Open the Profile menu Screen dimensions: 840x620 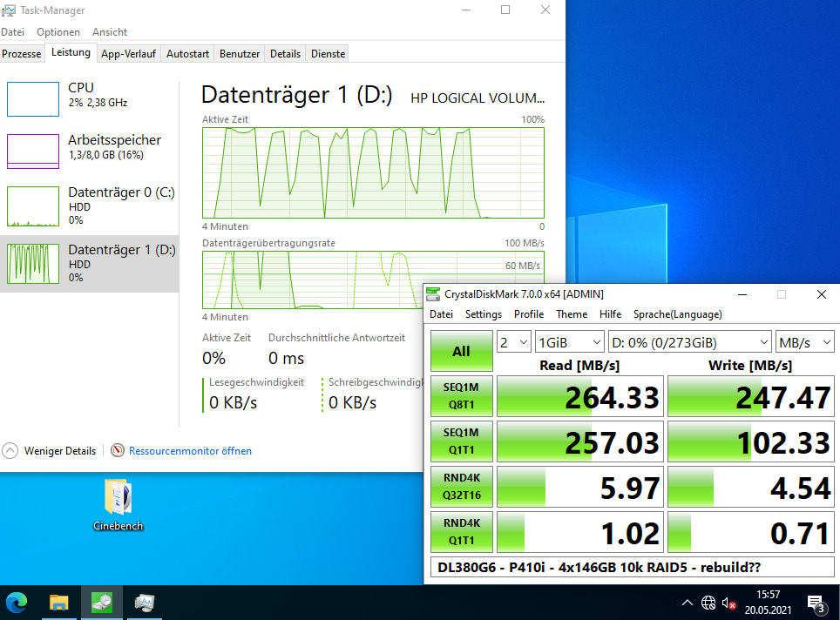(529, 314)
